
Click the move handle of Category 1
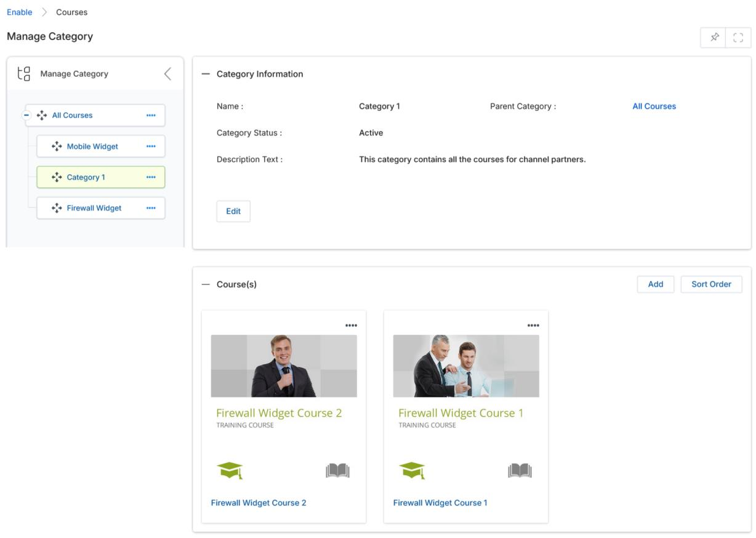(x=57, y=177)
